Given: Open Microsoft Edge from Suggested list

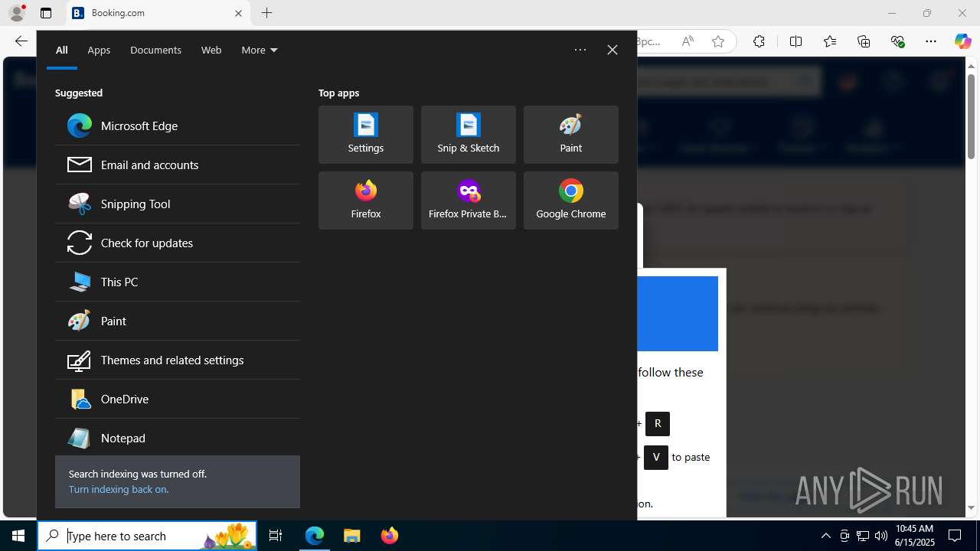Looking at the screenshot, I should (x=178, y=126).
